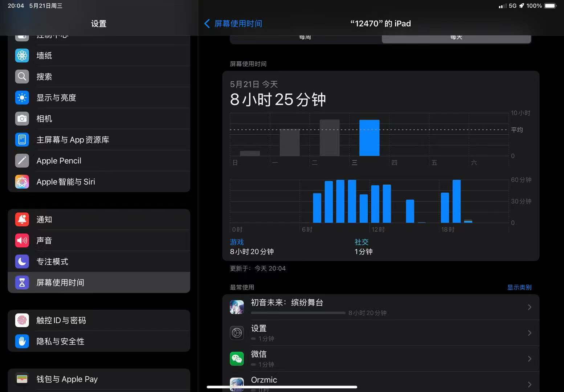The image size is (564, 392).
Task: Select Sunday (日) bar in weekly chart
Action: [250, 153]
